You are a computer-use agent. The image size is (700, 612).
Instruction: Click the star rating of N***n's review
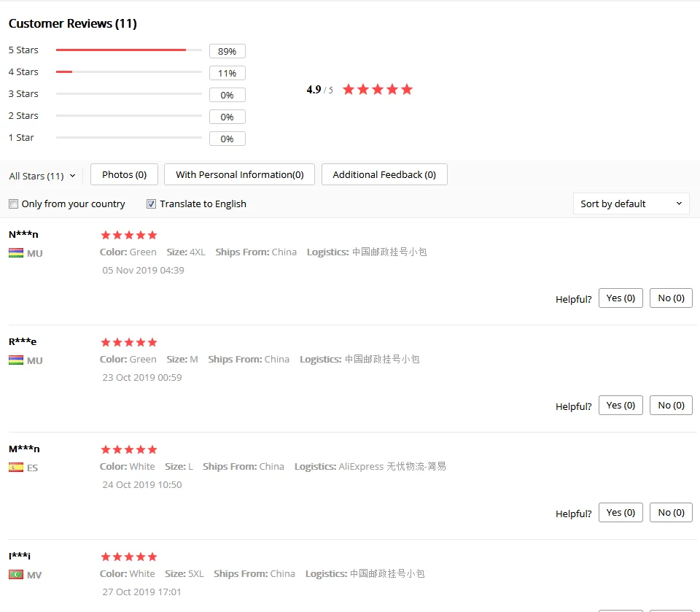pyautogui.click(x=129, y=235)
